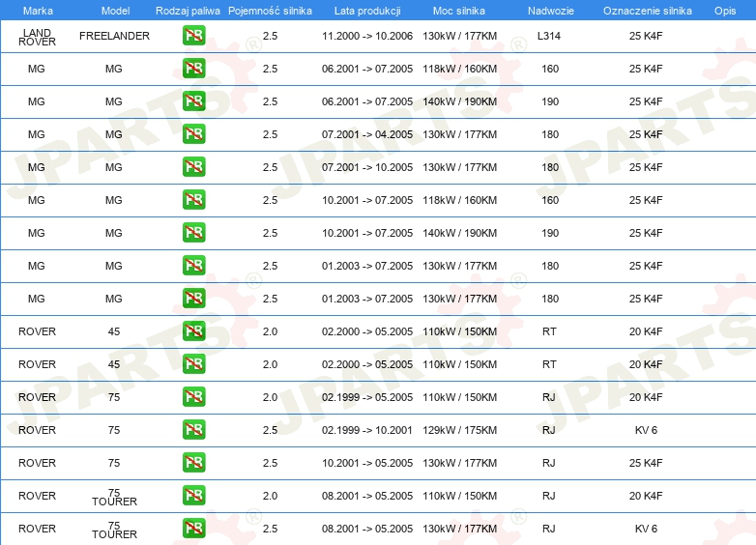The image size is (756, 545).
Task: Select the 07.2001 -> 04.2005 production years cell
Action: coord(367,134)
